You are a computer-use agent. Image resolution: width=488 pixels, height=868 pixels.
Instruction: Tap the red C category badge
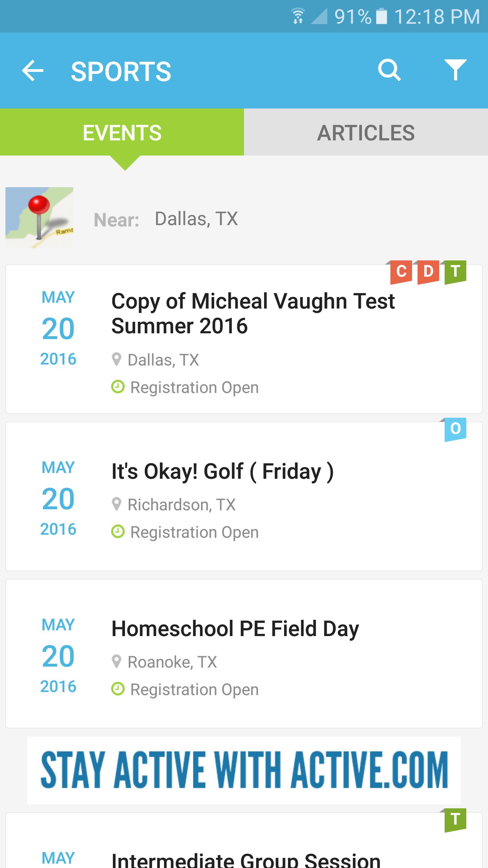tap(401, 272)
